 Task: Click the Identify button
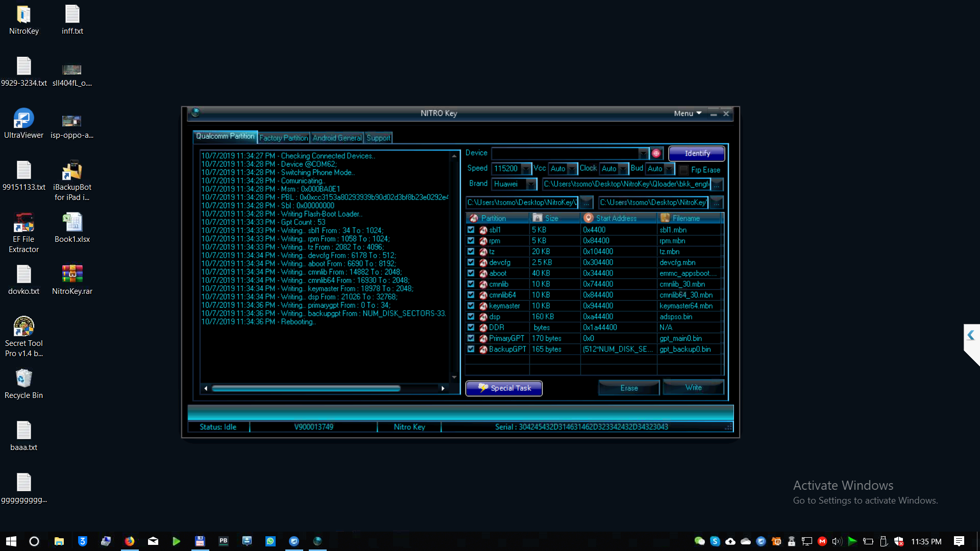pos(697,153)
